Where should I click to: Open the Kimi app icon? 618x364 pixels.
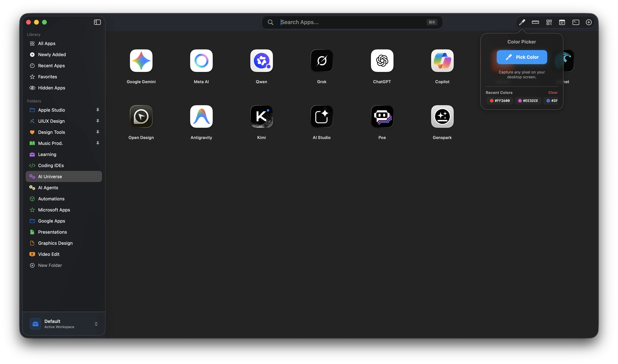[261, 116]
